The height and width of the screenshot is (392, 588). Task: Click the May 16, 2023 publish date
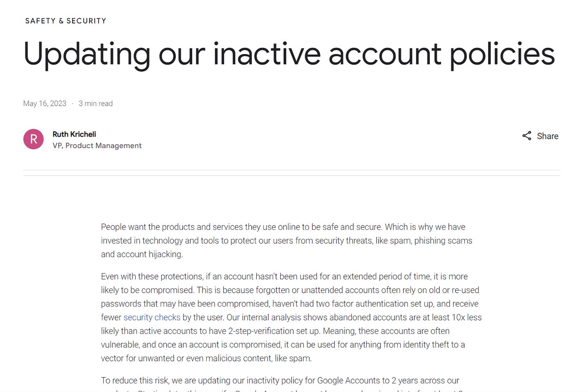pos(45,104)
